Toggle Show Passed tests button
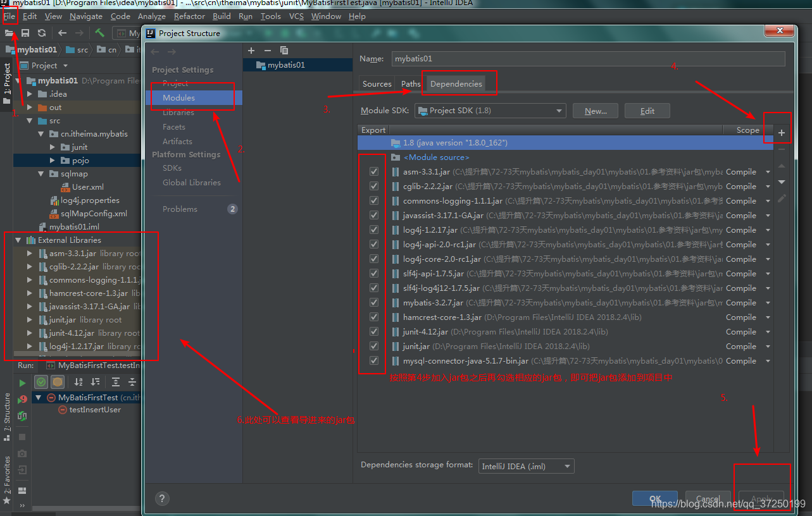The height and width of the screenshot is (516, 812). (x=41, y=382)
